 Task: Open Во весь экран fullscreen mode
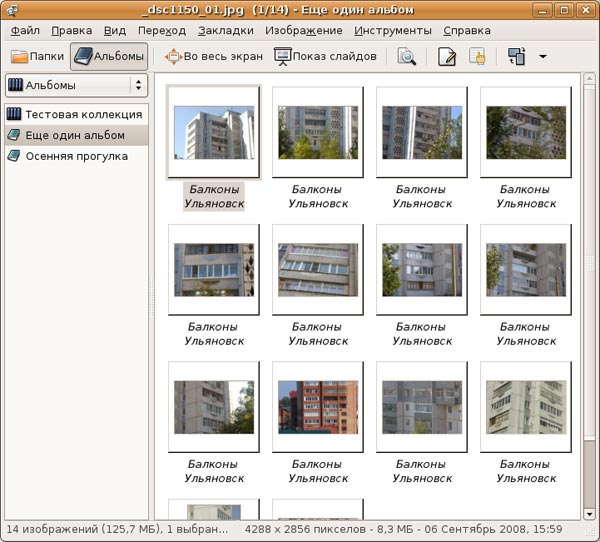coord(214,57)
